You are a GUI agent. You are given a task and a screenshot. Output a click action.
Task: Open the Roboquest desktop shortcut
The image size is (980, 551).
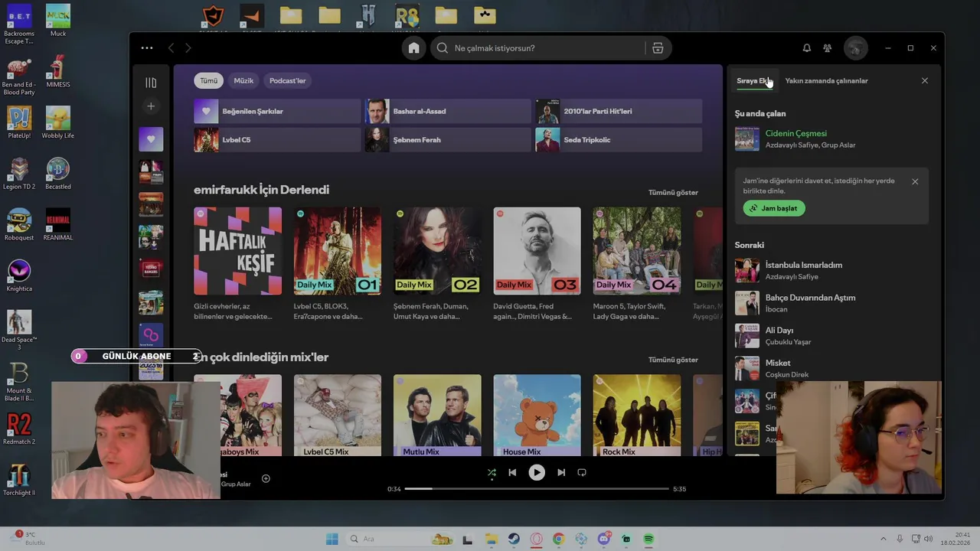tap(19, 224)
